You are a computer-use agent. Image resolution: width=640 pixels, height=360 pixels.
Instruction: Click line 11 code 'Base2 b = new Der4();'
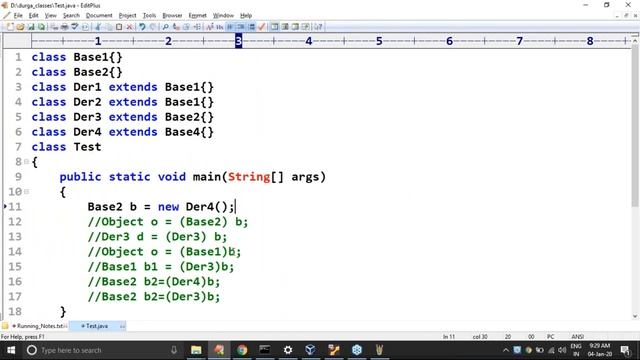tap(161, 207)
